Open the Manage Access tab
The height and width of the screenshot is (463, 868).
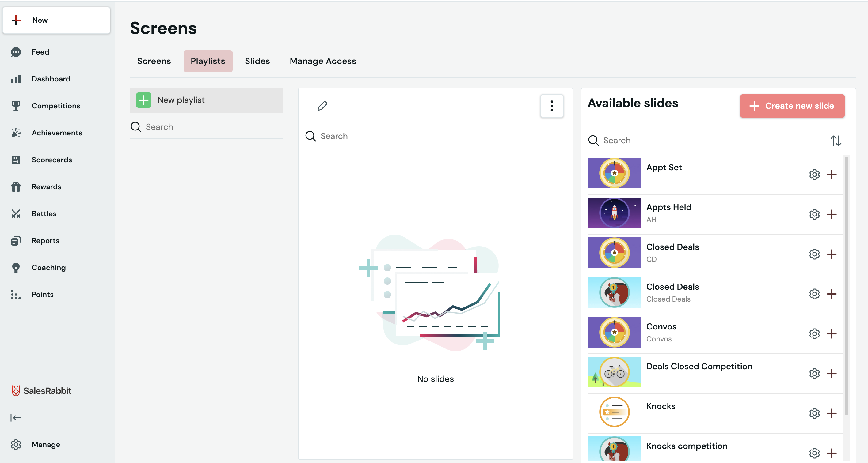322,61
